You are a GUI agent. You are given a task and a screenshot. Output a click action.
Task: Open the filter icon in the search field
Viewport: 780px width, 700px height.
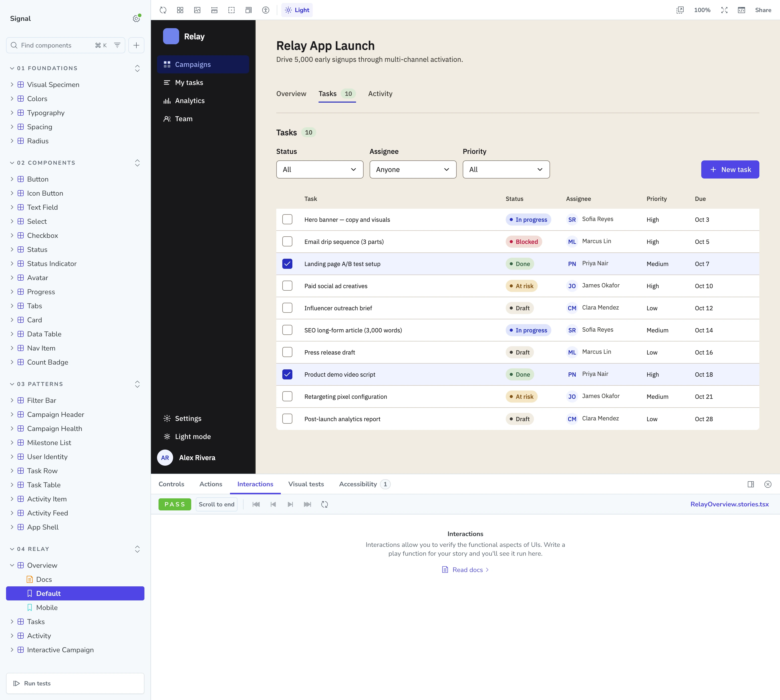(117, 46)
